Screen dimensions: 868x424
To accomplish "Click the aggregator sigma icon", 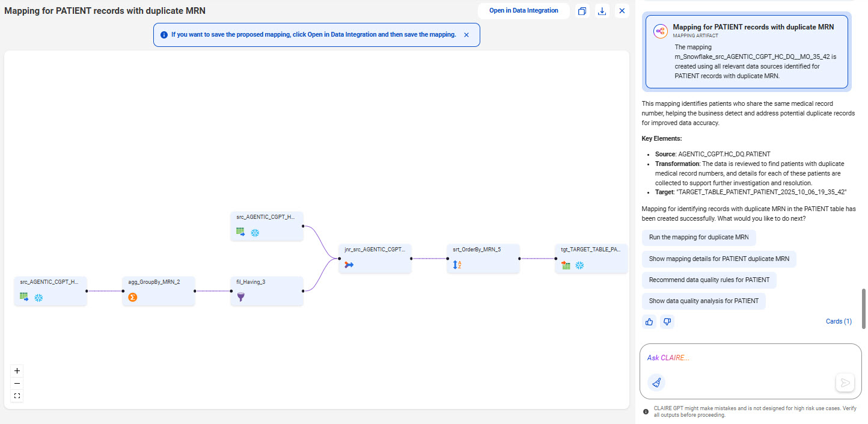I will click(133, 297).
